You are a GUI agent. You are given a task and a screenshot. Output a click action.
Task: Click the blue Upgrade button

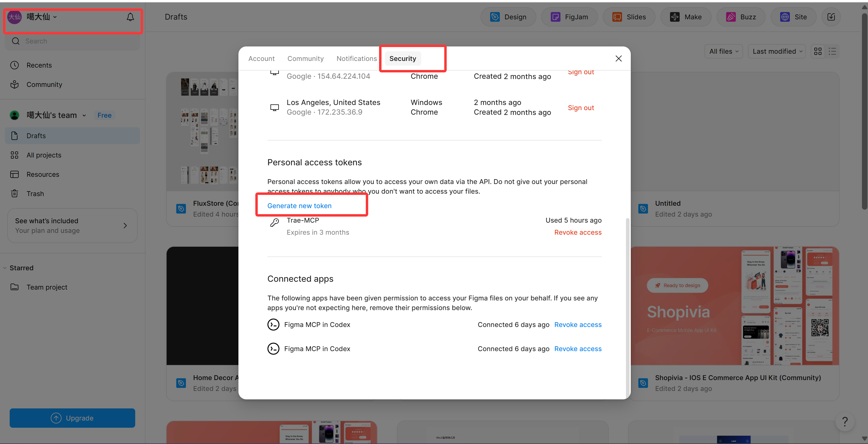coord(72,418)
